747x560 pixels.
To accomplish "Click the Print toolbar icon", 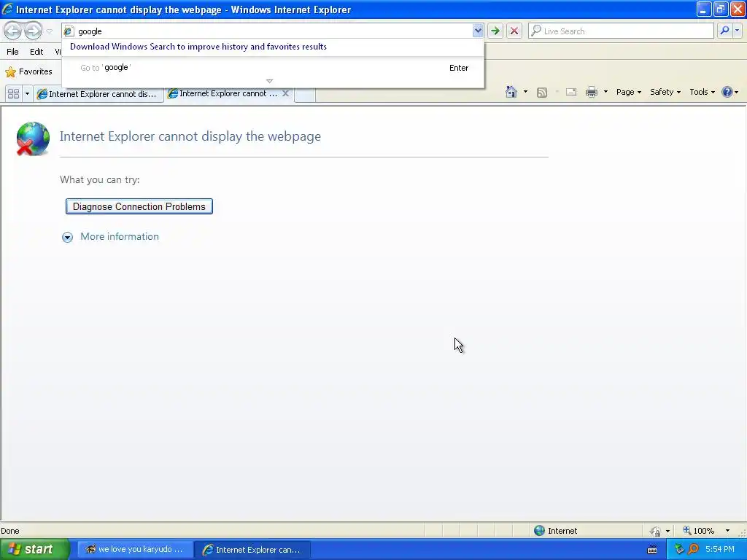I will (591, 92).
